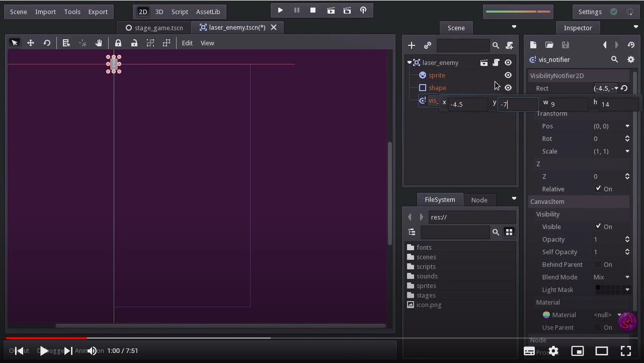Toggle visibility of laser_enemy node
This screenshot has height=363, width=644.
coord(508,62)
